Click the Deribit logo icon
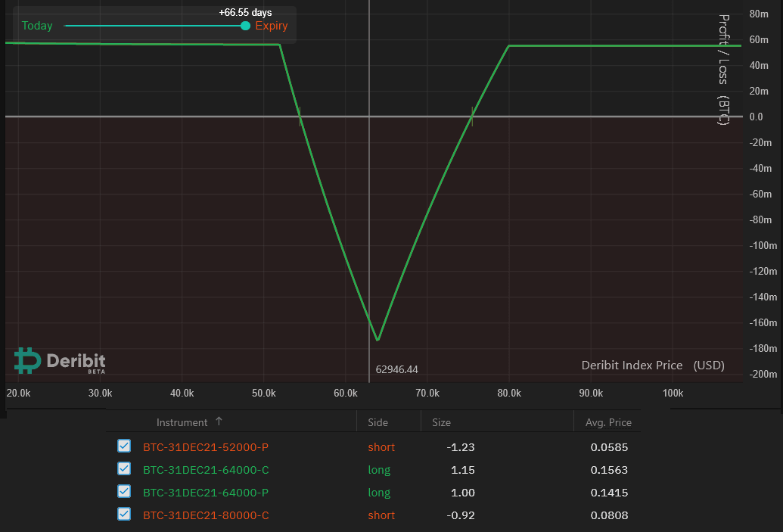The image size is (783, 532). pos(27,361)
